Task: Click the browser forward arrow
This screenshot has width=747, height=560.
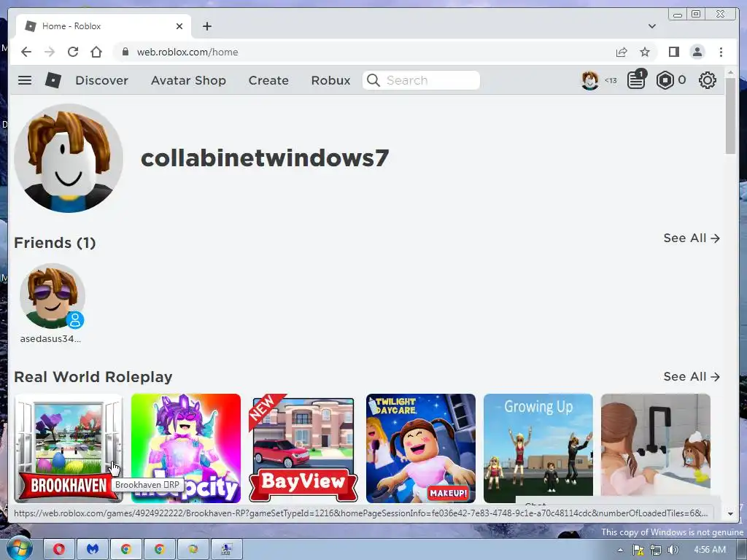Action: [50, 52]
